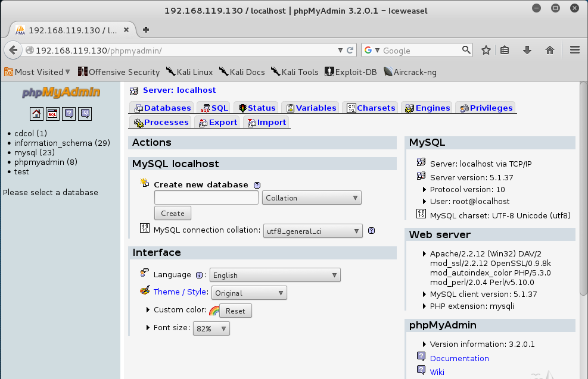Open the Aircrack-ng bookmark
The height and width of the screenshot is (379, 588).
[x=410, y=72]
